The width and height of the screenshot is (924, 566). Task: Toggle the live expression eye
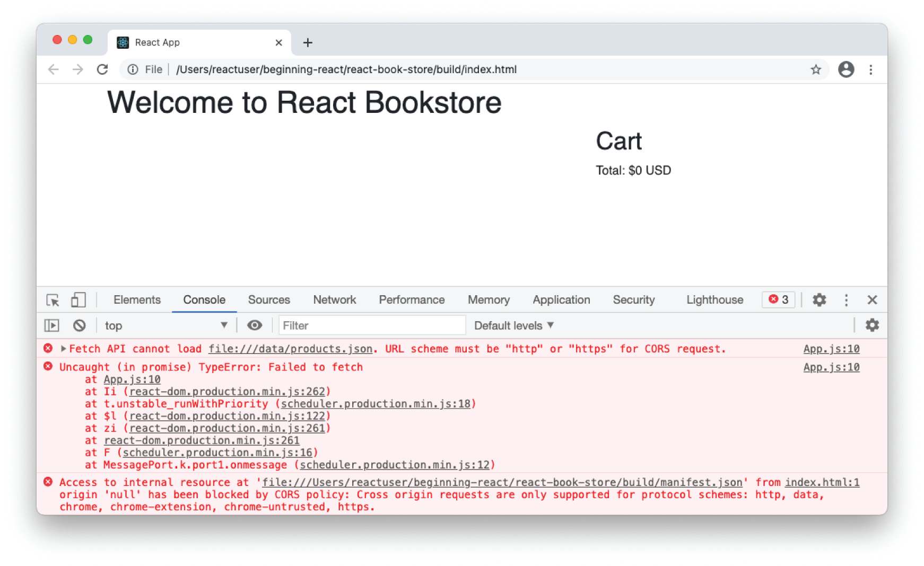pos(255,325)
